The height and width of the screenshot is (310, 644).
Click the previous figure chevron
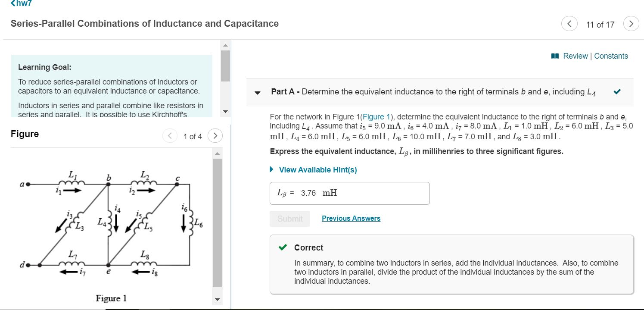[170, 135]
